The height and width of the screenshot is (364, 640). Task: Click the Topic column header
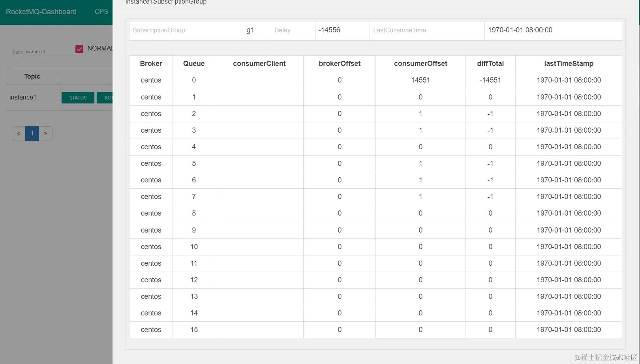coord(32,77)
